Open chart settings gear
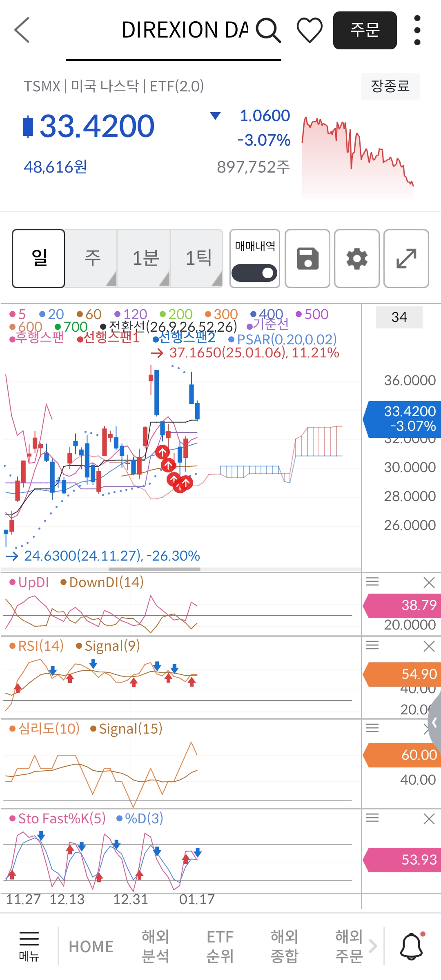The image size is (441, 980). click(357, 259)
